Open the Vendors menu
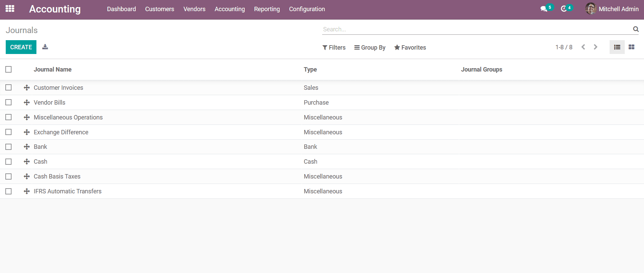This screenshot has width=644, height=273. [194, 9]
